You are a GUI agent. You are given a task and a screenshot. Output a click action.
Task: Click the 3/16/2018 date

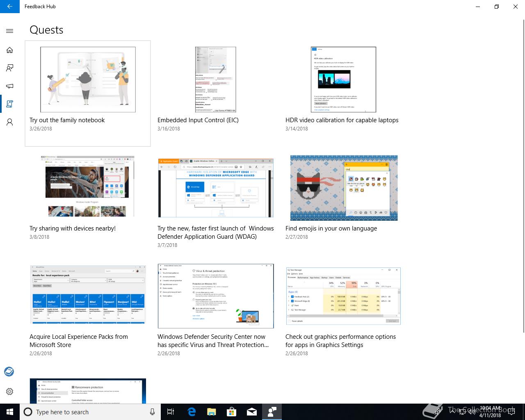[169, 129]
